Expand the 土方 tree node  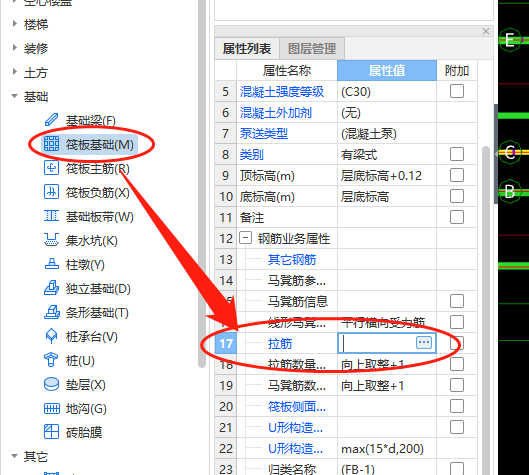(x=15, y=72)
